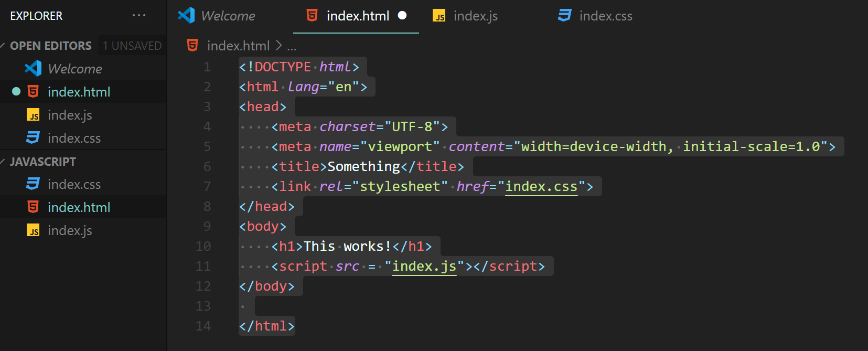
Task: Open index.html from the JAVASCRIPT folder
Action: tap(83, 207)
